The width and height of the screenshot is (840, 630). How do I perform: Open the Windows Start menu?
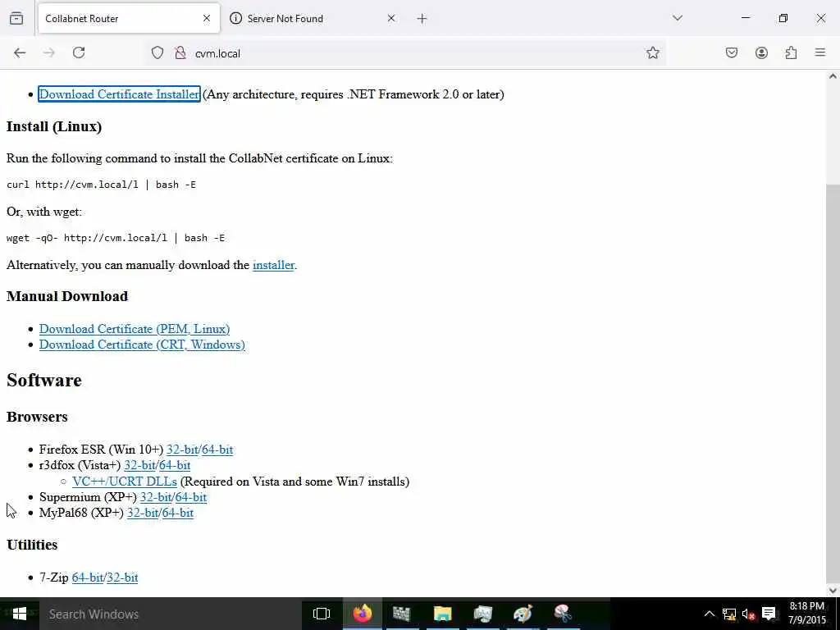[20, 614]
